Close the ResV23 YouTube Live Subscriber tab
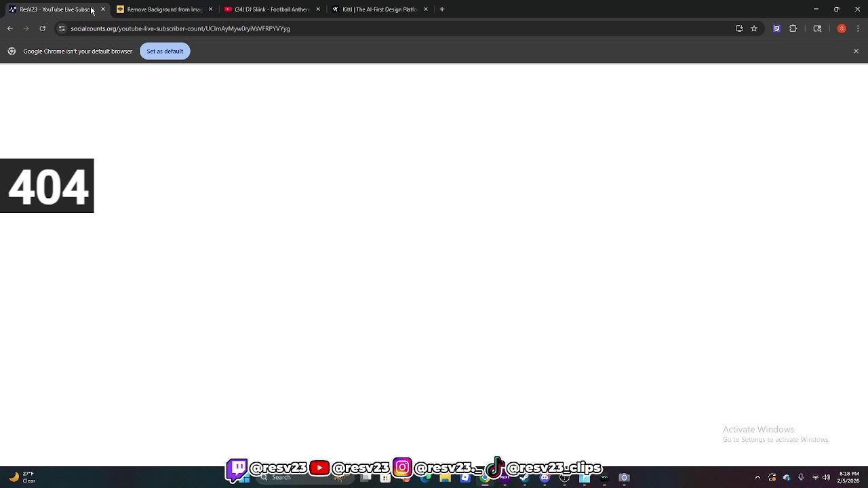868x488 pixels. coord(103,9)
